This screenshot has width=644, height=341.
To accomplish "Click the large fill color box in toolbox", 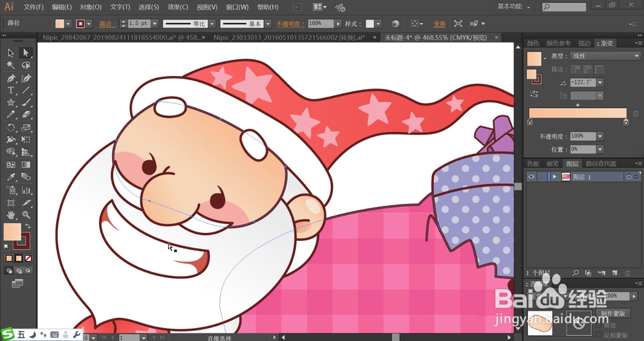I will tap(12, 232).
